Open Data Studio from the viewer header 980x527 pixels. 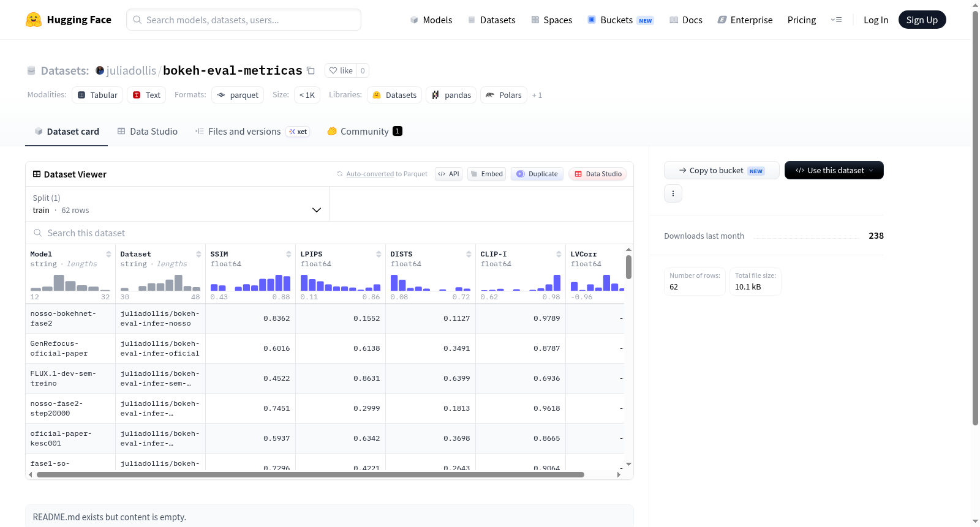[x=598, y=174]
